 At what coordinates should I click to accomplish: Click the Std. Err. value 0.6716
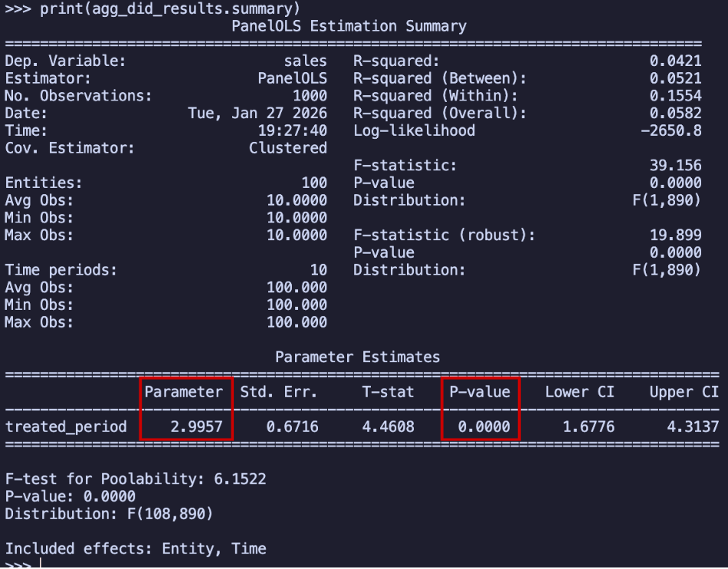[292, 426]
